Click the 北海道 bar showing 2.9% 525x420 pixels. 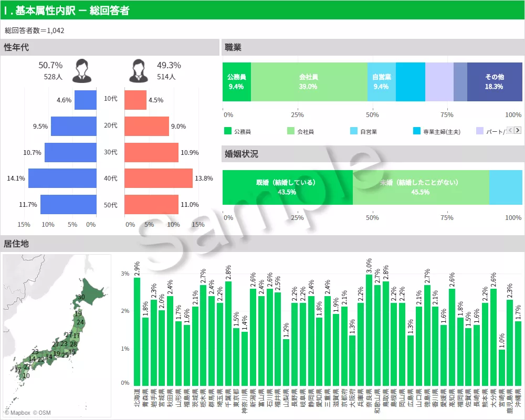[137, 332]
